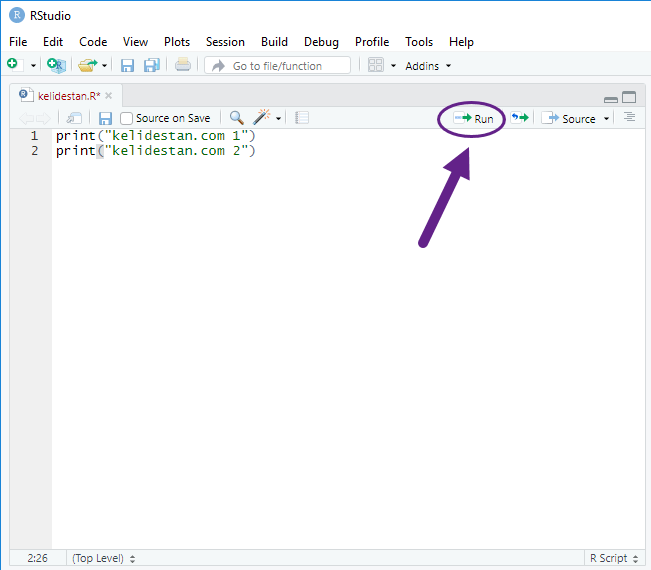The image size is (651, 570).
Task: Open the View menu
Action: (135, 42)
